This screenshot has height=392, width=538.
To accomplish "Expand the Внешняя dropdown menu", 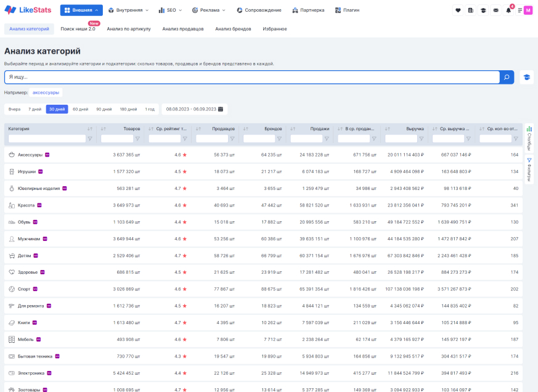I will coord(81,10).
